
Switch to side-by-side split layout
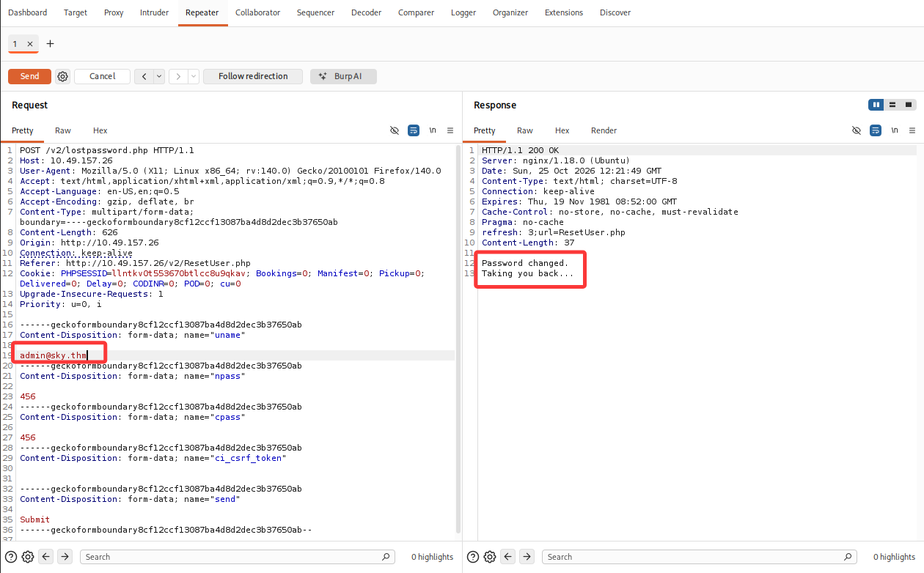coord(876,105)
